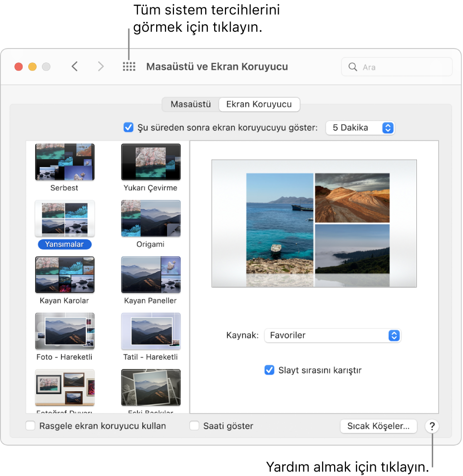Open the Sıcak Köşeler settings
Image resolution: width=463 pixels, height=476 pixels.
378,426
